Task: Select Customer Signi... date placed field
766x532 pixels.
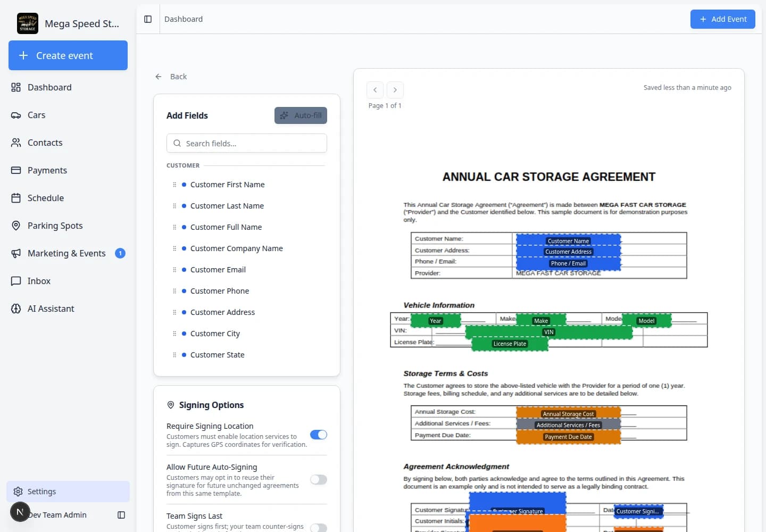Action: [x=638, y=511]
